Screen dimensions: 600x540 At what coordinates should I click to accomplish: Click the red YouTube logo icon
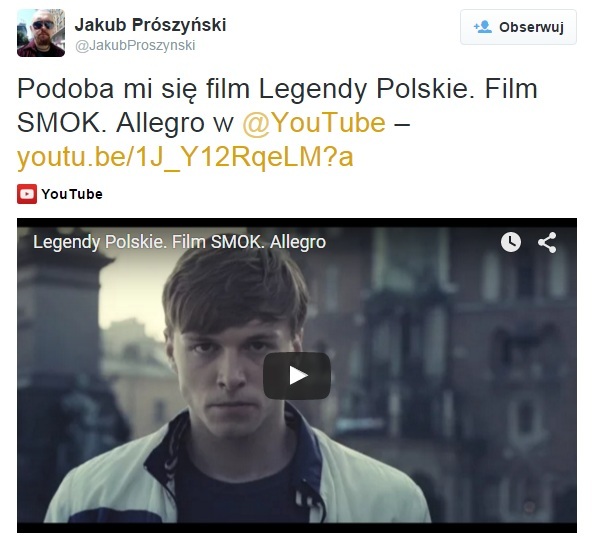[x=27, y=194]
